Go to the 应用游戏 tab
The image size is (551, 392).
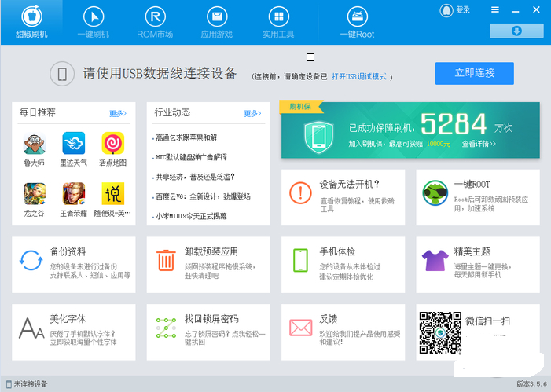(x=217, y=22)
